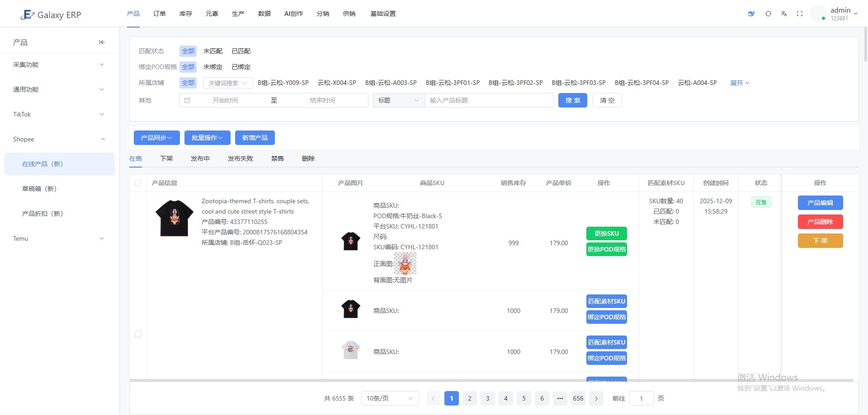This screenshot has width=868, height=415.
Task: Click the 输入产品标题 search field
Action: point(488,100)
